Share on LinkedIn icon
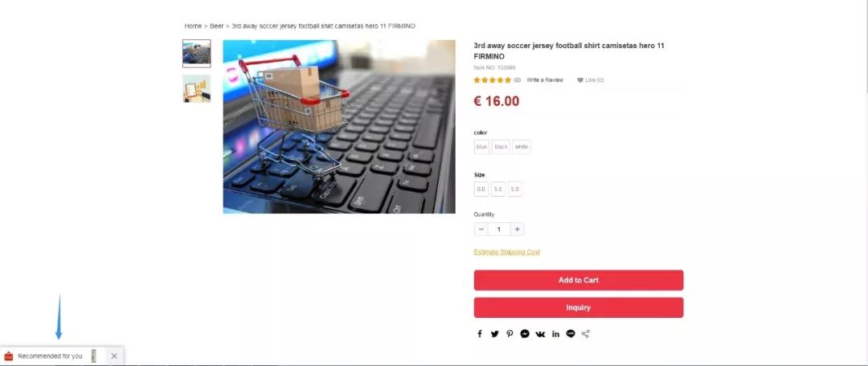The height and width of the screenshot is (366, 868). pyautogui.click(x=555, y=334)
